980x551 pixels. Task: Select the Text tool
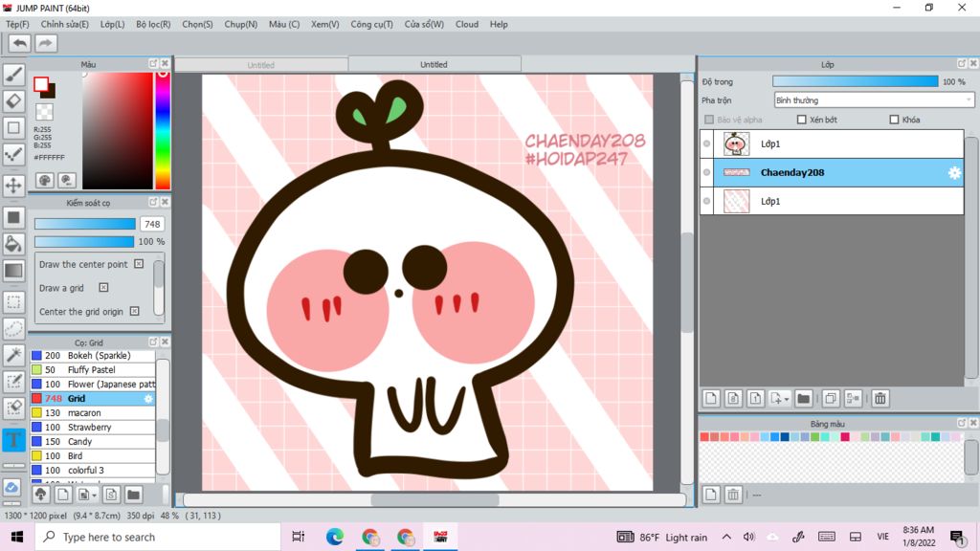pyautogui.click(x=13, y=439)
